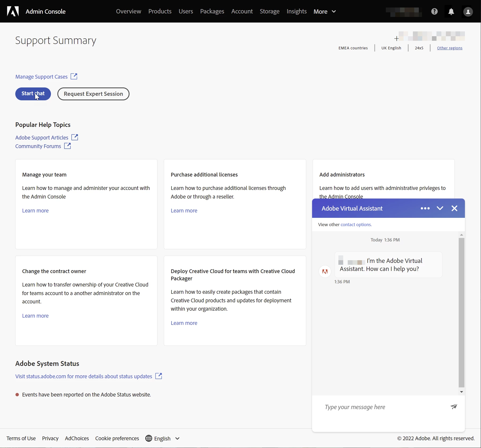Click the Admin Console title
481x448 pixels.
46,12
